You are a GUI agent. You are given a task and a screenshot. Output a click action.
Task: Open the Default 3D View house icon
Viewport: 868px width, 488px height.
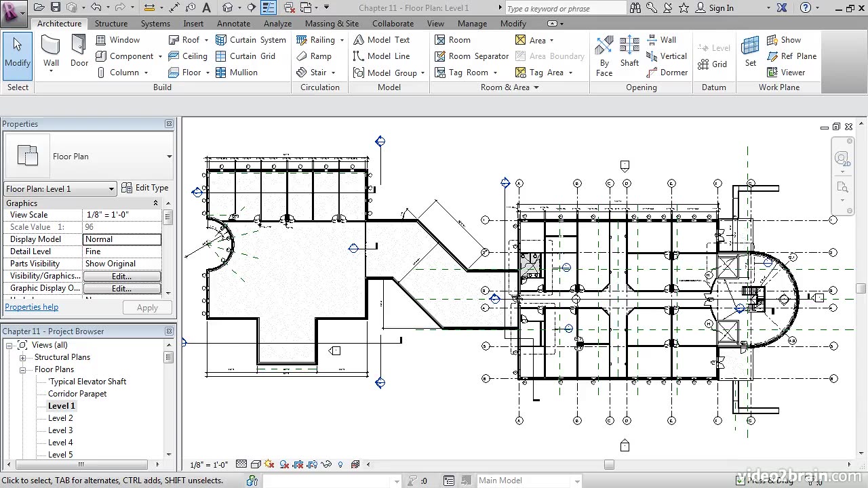pyautogui.click(x=228, y=7)
